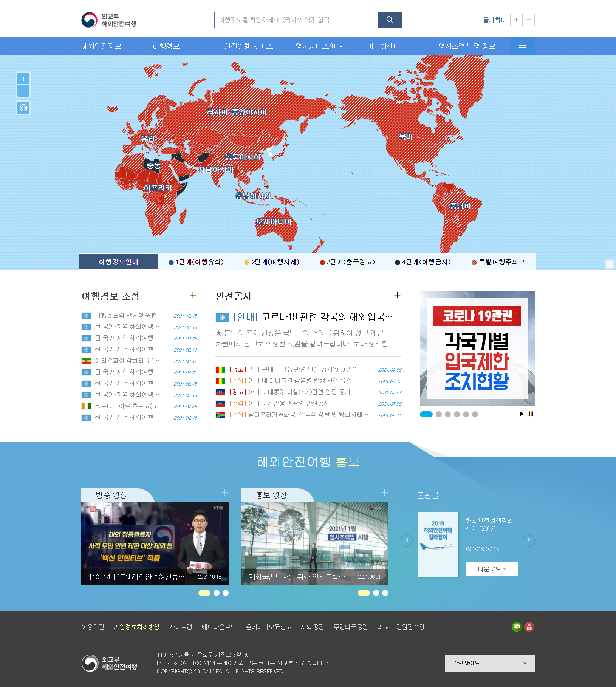Expand the 여행경보 조정 list

193,295
